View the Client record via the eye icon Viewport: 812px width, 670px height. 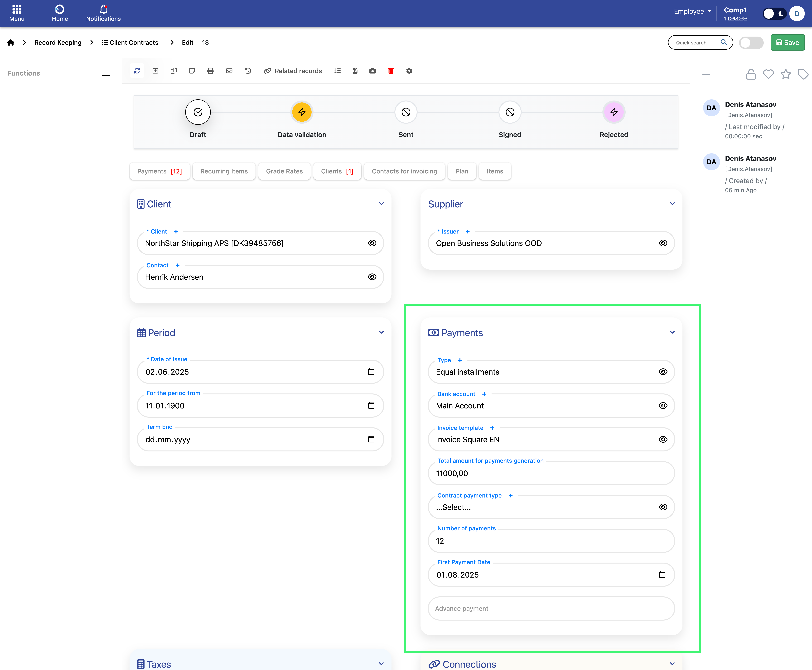(372, 243)
